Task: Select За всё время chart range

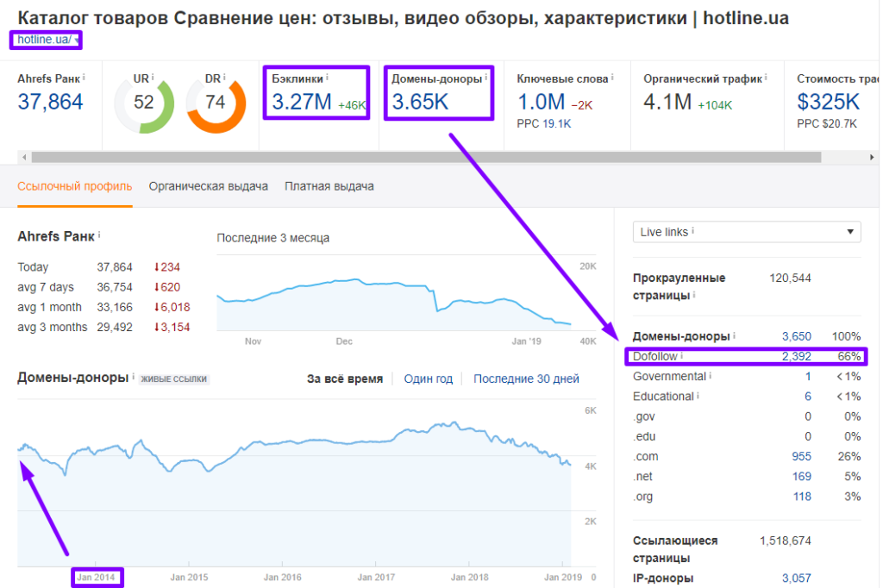Action: point(345,378)
